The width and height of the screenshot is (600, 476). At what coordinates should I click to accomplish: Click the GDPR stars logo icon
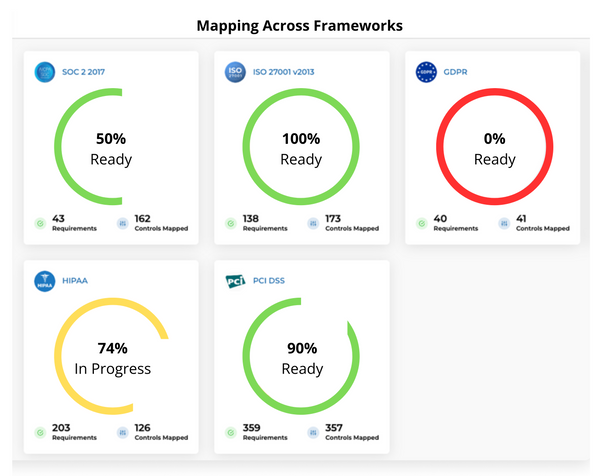pos(427,72)
